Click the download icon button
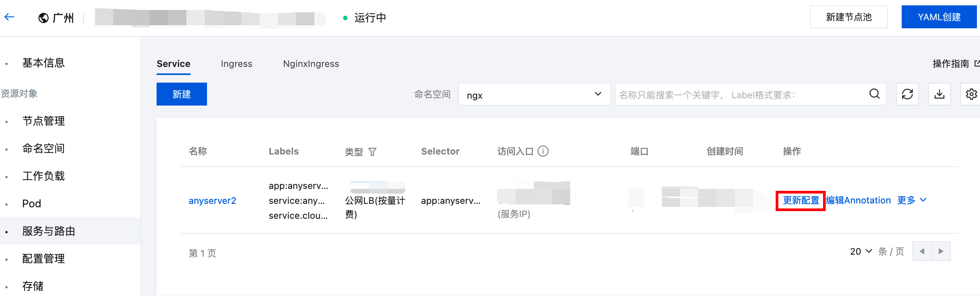Screen dimensions: 980x296 pyautogui.click(x=939, y=94)
